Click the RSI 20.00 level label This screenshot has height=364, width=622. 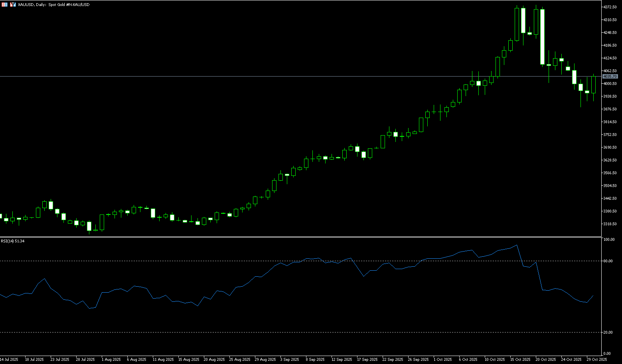pos(608,333)
